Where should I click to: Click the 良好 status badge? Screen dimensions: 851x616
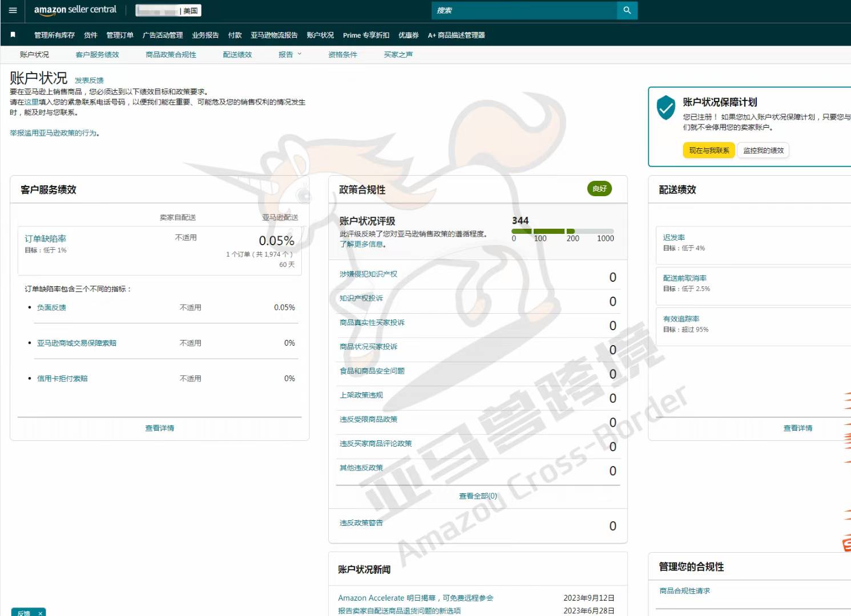point(599,189)
